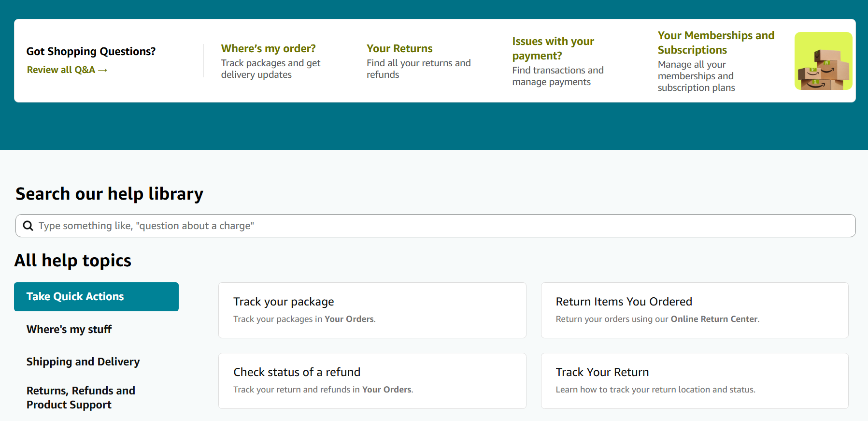Select the Where's my stuff topic
The image size is (868, 421).
[69, 329]
